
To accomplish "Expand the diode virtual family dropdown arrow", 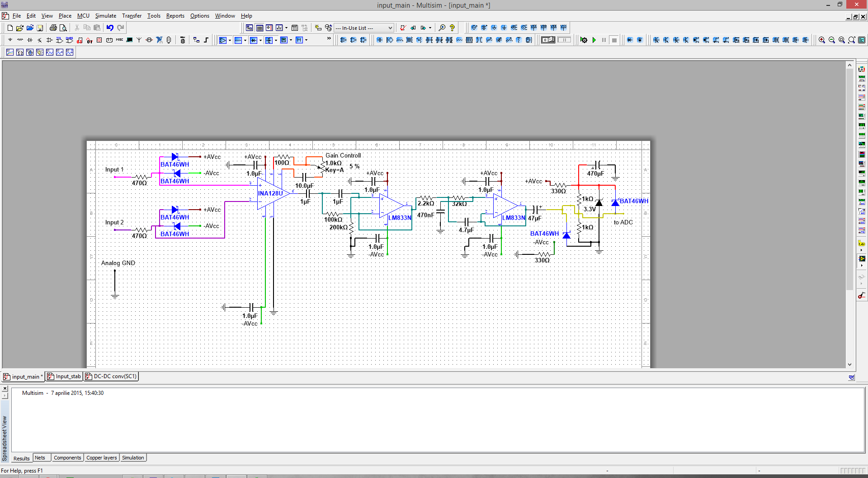I will coord(260,40).
